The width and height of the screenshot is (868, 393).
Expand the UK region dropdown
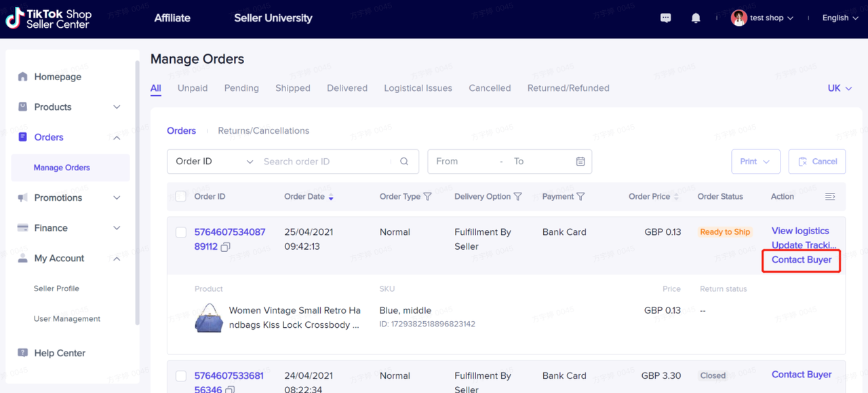coord(840,88)
